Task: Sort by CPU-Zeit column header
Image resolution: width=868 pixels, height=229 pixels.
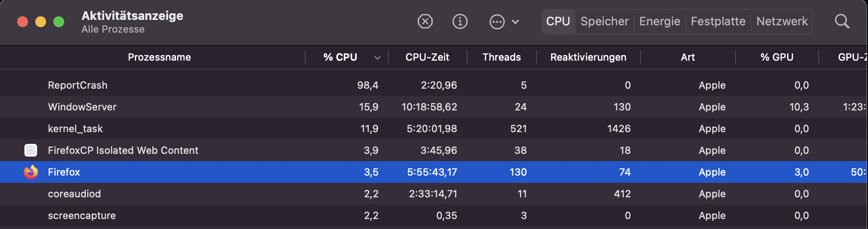Action: pyautogui.click(x=427, y=57)
